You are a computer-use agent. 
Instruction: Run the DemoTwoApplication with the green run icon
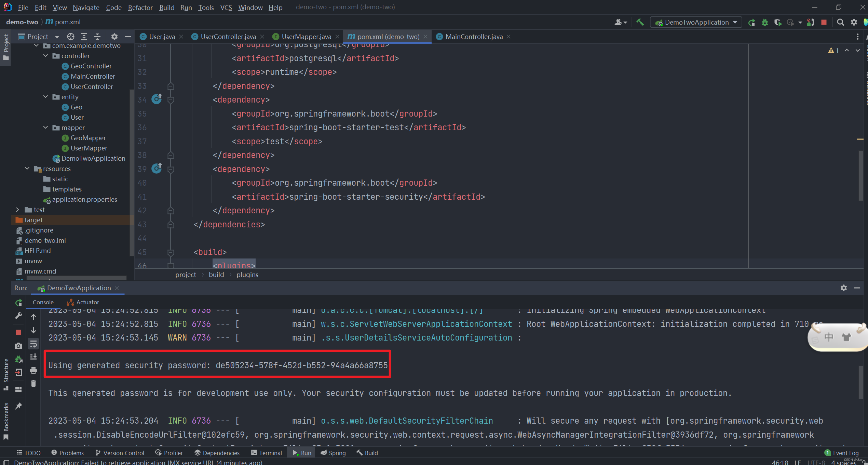(x=752, y=22)
